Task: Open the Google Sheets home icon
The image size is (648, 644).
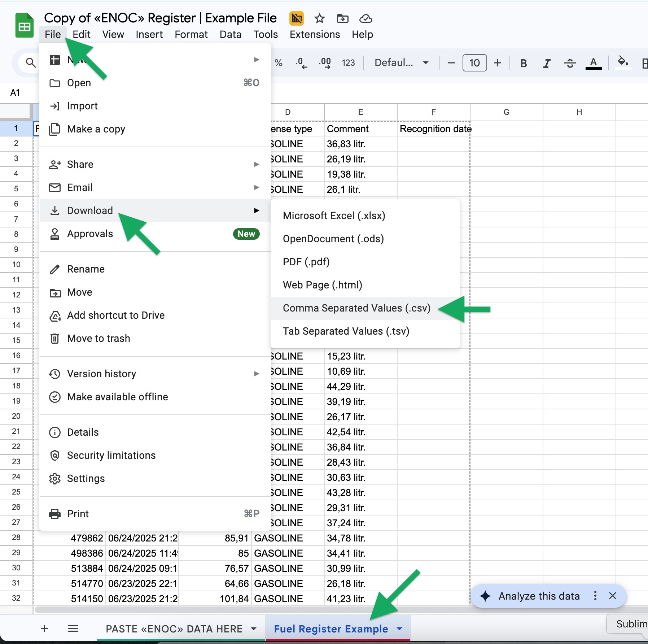Action: pyautogui.click(x=25, y=25)
